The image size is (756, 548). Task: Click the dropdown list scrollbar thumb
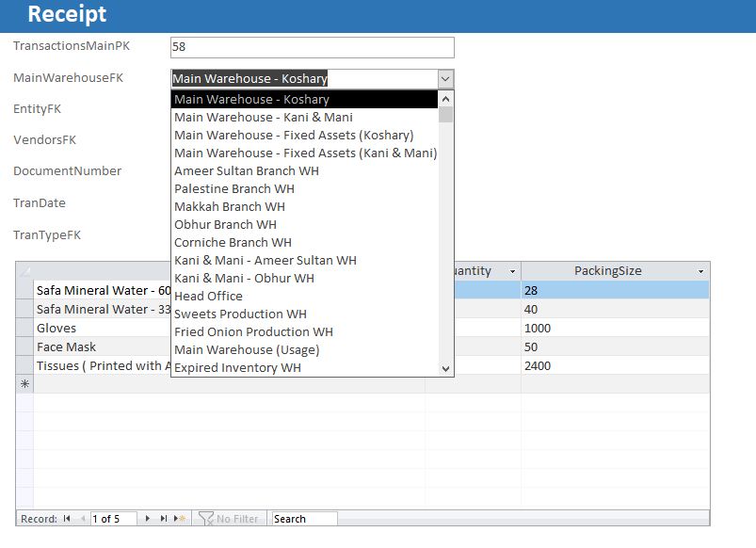pyautogui.click(x=446, y=115)
